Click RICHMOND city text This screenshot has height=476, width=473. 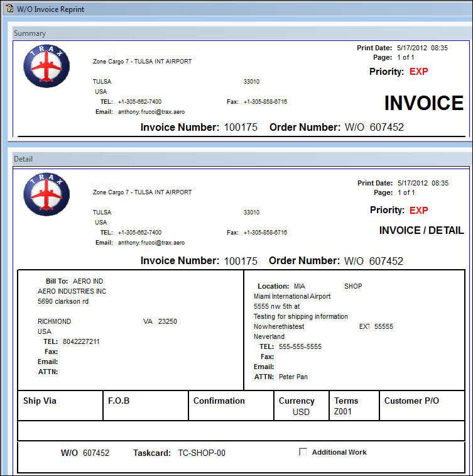[x=54, y=321]
